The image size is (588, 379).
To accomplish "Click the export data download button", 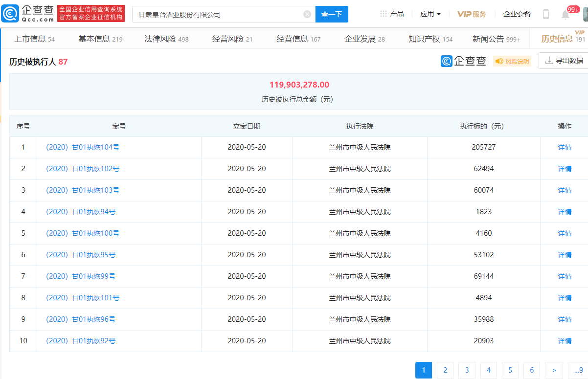I will tap(564, 61).
